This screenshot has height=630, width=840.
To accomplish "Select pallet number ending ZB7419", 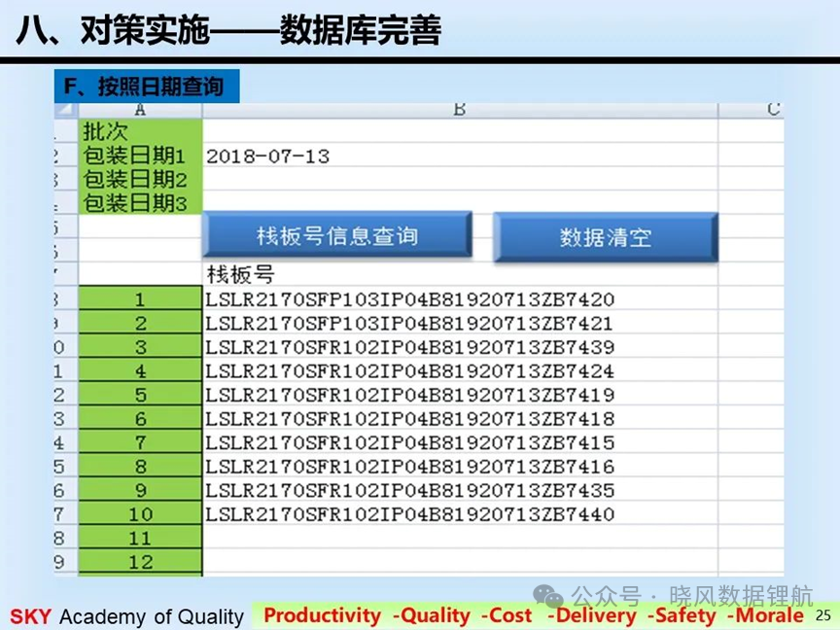I will [x=460, y=395].
